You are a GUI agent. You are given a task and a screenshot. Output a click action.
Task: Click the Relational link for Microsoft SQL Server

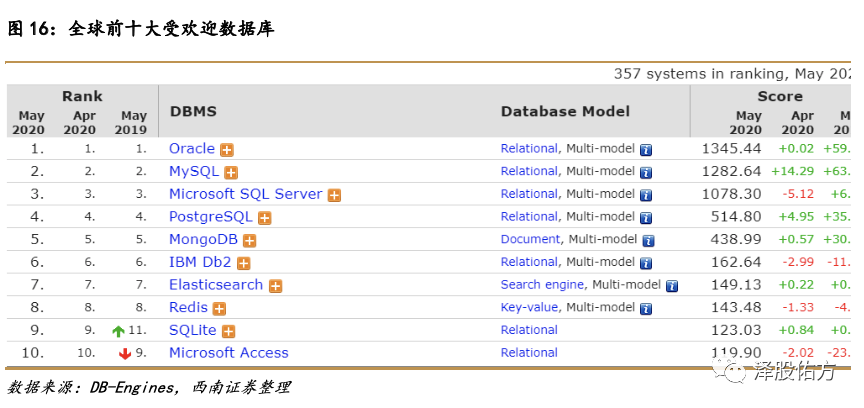tap(529, 194)
